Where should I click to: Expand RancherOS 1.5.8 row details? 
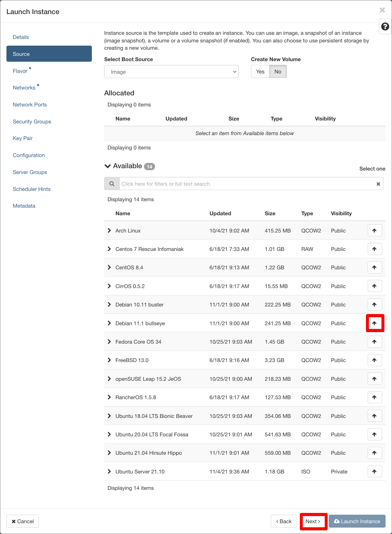click(109, 397)
